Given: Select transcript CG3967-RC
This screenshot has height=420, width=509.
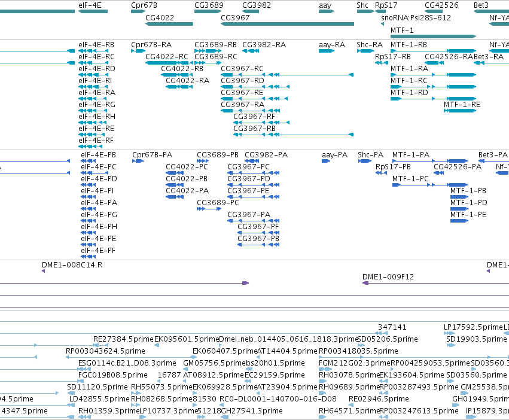Looking at the screenshot, I should click(242, 69).
